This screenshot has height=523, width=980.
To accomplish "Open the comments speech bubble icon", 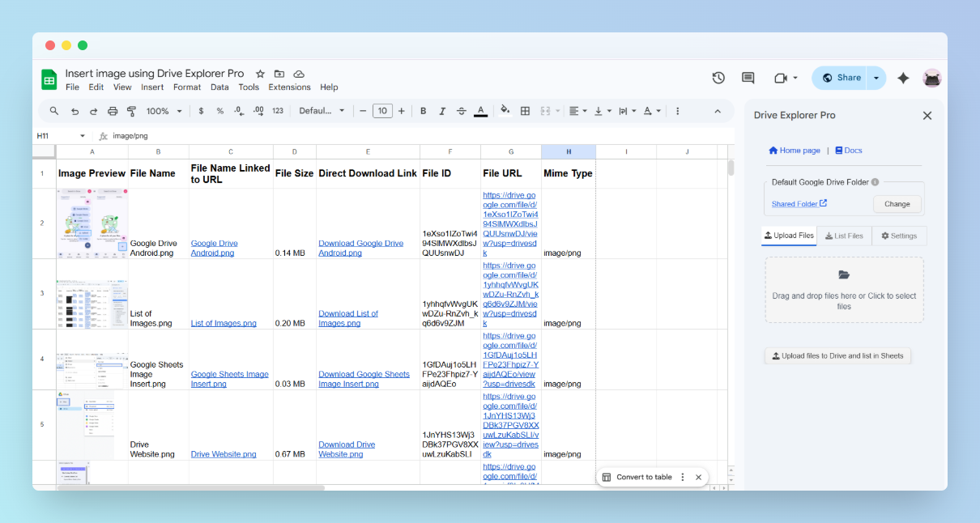I will tap(748, 78).
